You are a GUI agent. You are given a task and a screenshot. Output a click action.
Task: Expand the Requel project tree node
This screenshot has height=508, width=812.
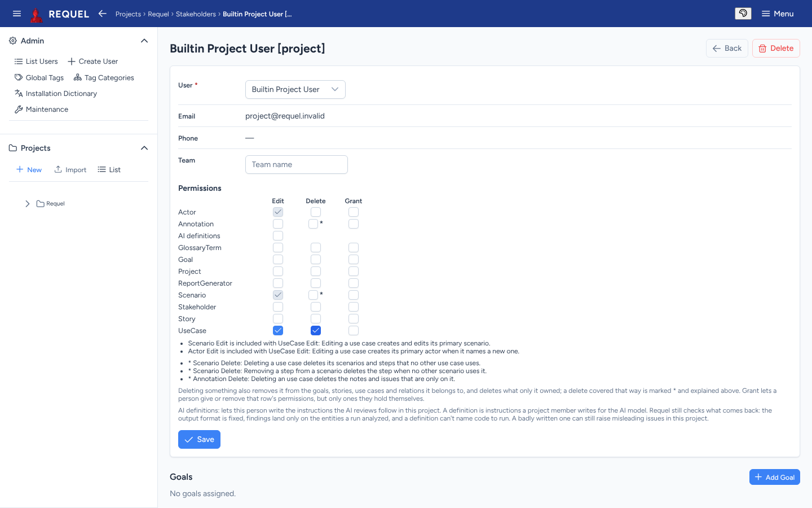point(27,204)
